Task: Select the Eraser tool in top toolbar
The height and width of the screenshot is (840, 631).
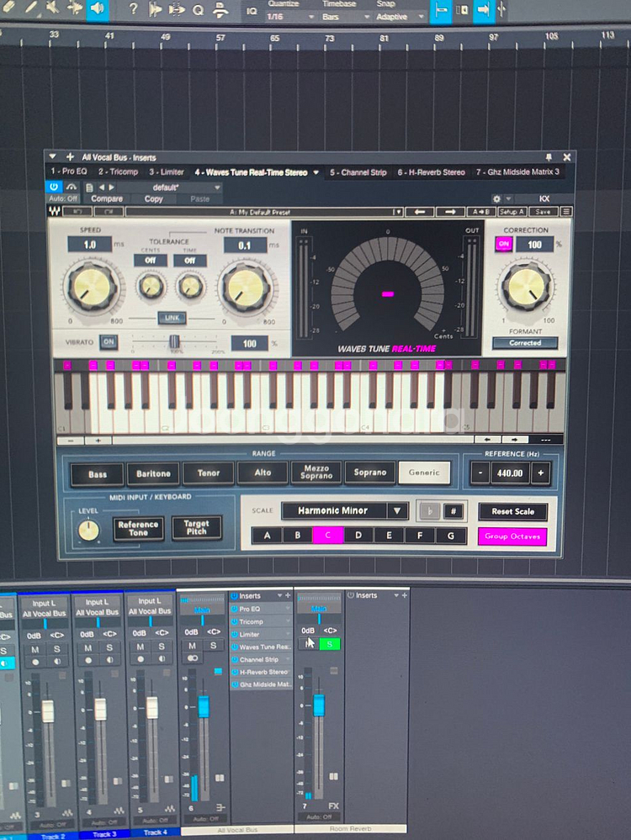Action: [x=9, y=8]
